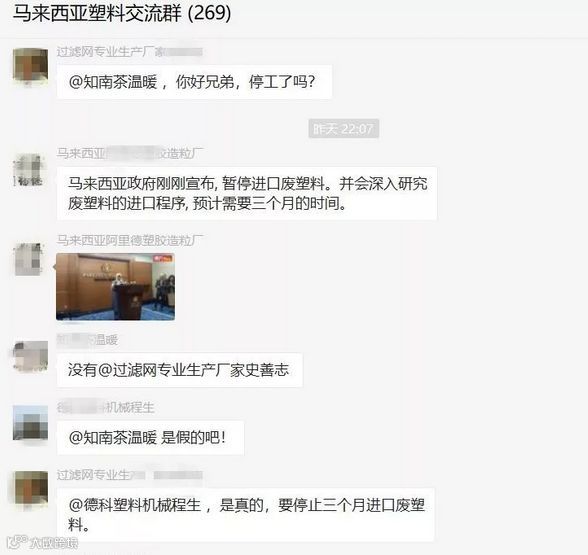Select the message '你好兄弟，停工了吗?'
Viewport: 588px width, 555px height.
tap(195, 82)
